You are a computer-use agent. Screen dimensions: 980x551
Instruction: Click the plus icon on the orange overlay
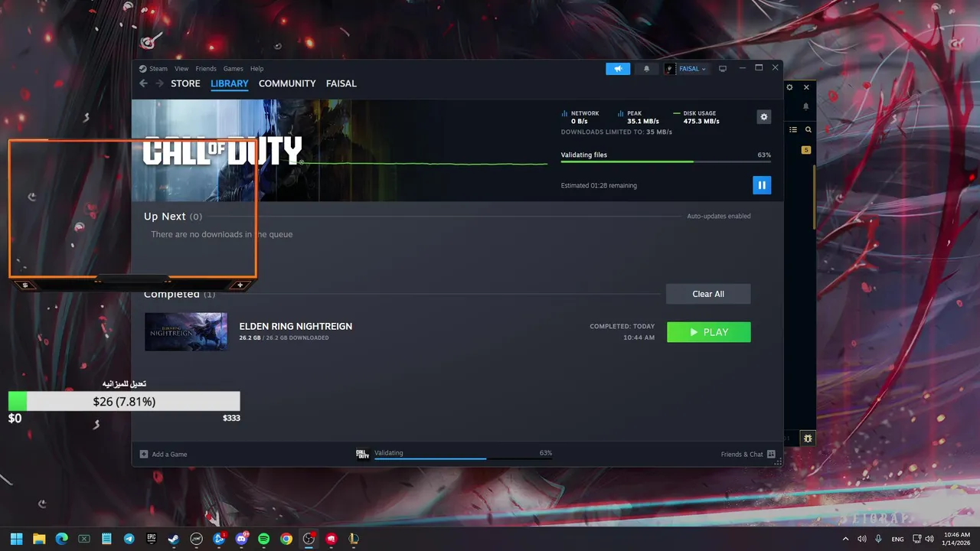(240, 285)
